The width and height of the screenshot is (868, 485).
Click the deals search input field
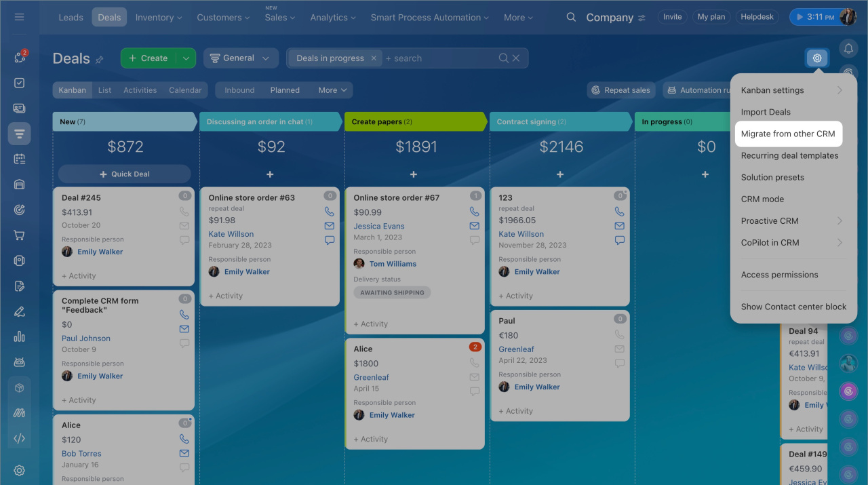coord(437,58)
